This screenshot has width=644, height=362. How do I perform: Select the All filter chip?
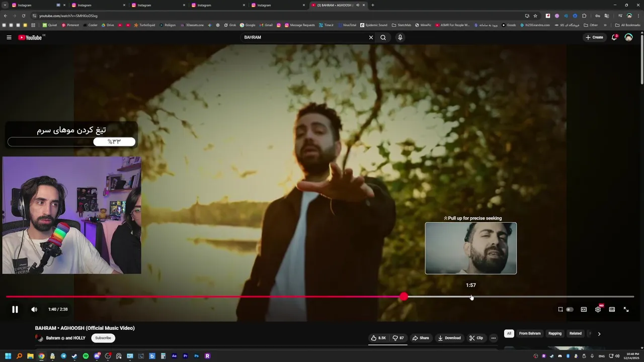tap(509, 333)
